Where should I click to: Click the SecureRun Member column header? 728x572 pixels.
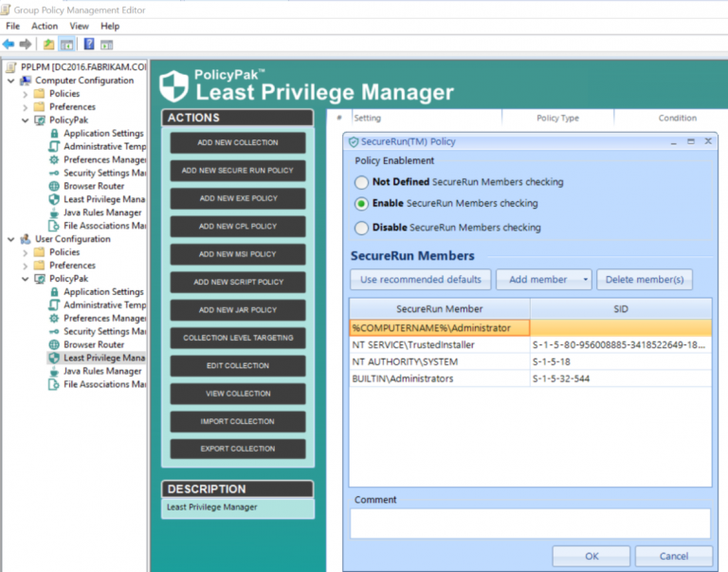[x=440, y=309]
